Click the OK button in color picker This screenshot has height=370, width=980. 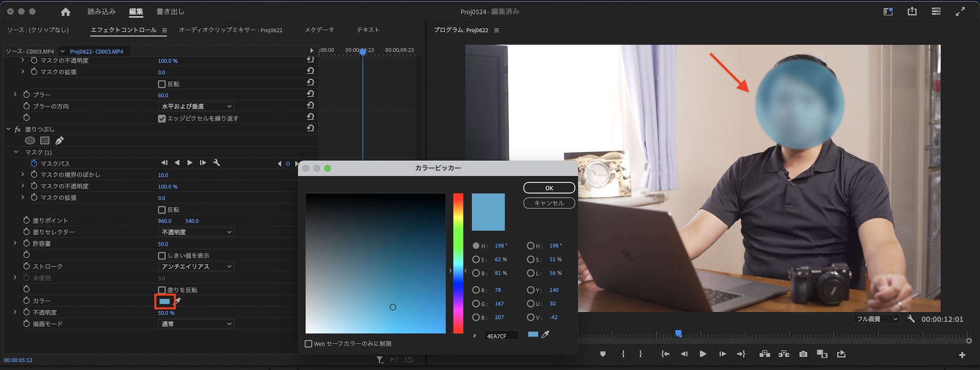click(x=549, y=188)
